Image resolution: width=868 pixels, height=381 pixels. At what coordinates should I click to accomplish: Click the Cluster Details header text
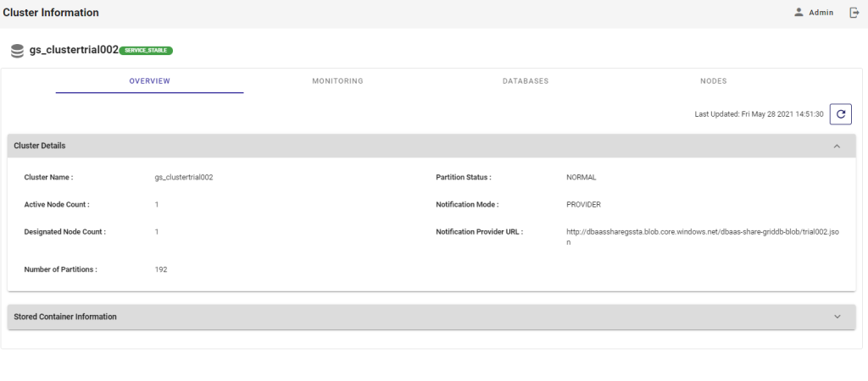(x=39, y=146)
